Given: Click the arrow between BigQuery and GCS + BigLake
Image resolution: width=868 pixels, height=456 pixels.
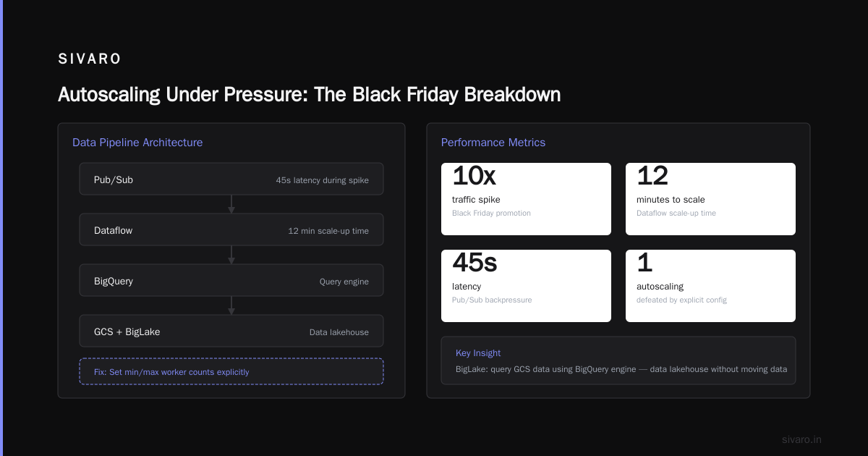Looking at the screenshot, I should tap(231, 305).
